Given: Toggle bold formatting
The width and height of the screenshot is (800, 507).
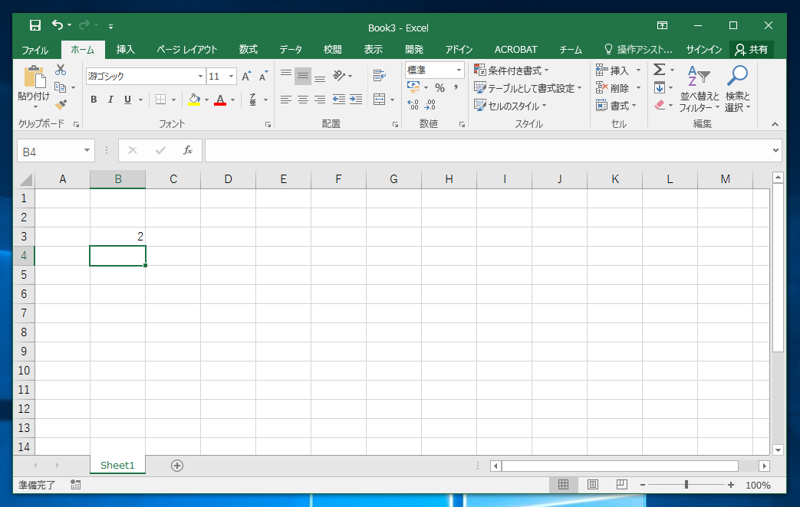Looking at the screenshot, I should (93, 99).
